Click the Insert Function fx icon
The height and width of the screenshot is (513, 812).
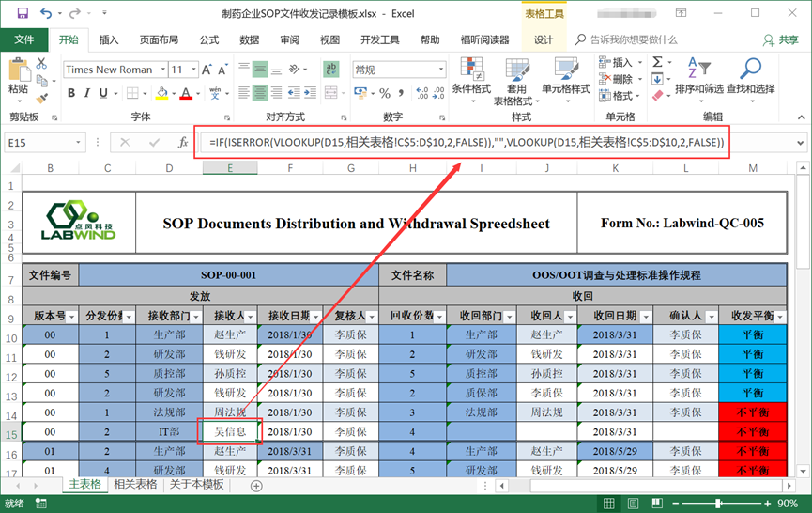tap(183, 143)
